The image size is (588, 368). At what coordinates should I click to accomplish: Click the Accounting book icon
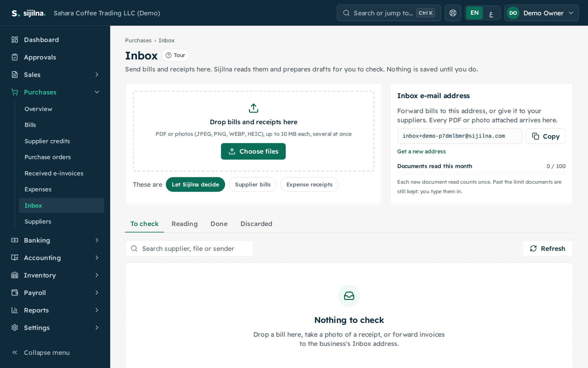pyautogui.click(x=15, y=258)
